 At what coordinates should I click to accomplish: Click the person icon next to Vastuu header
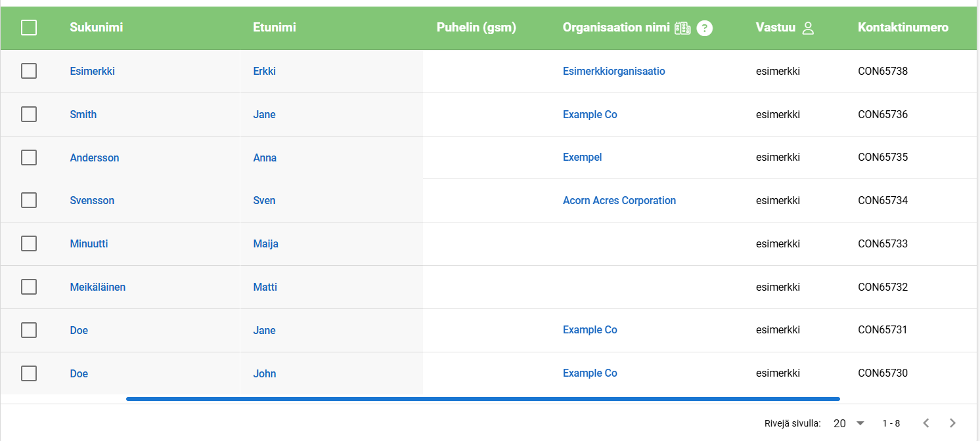tap(808, 28)
